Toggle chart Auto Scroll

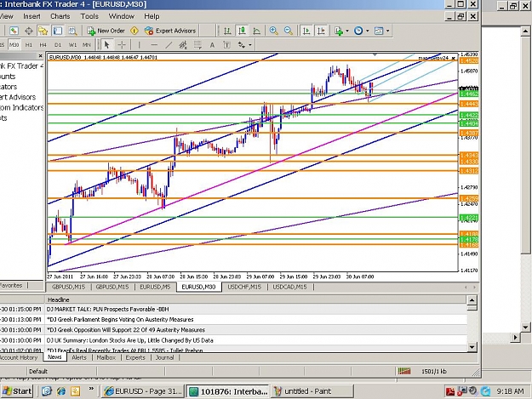(306, 31)
